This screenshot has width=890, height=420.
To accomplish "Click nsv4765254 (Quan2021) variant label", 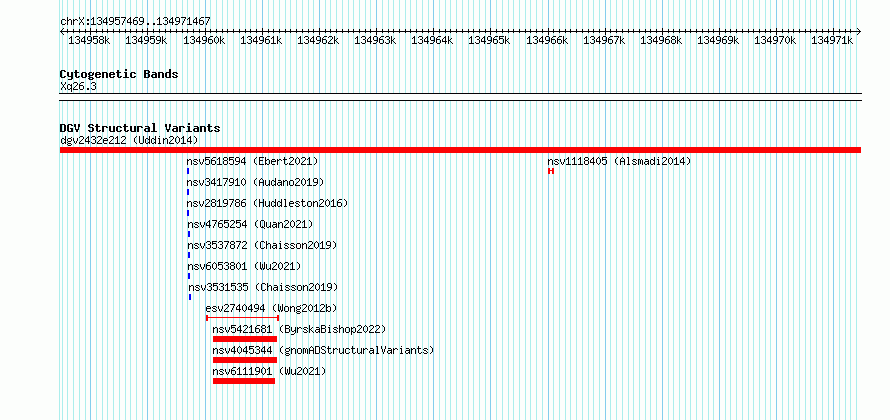I will (250, 225).
